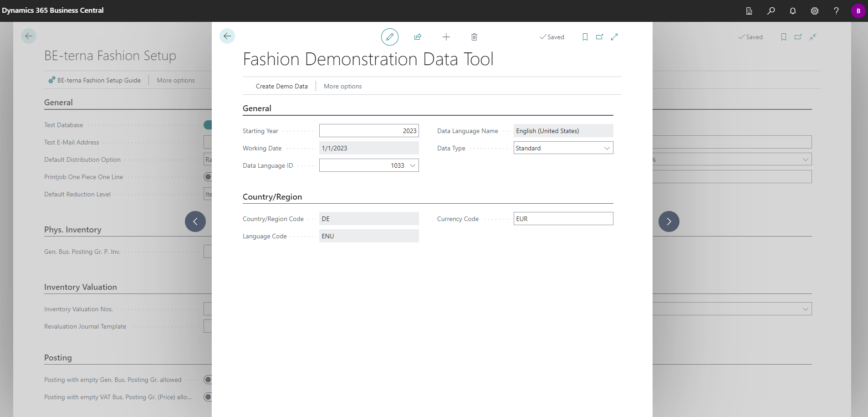Open the Data Type dropdown
The width and height of the screenshot is (868, 417).
[607, 148]
